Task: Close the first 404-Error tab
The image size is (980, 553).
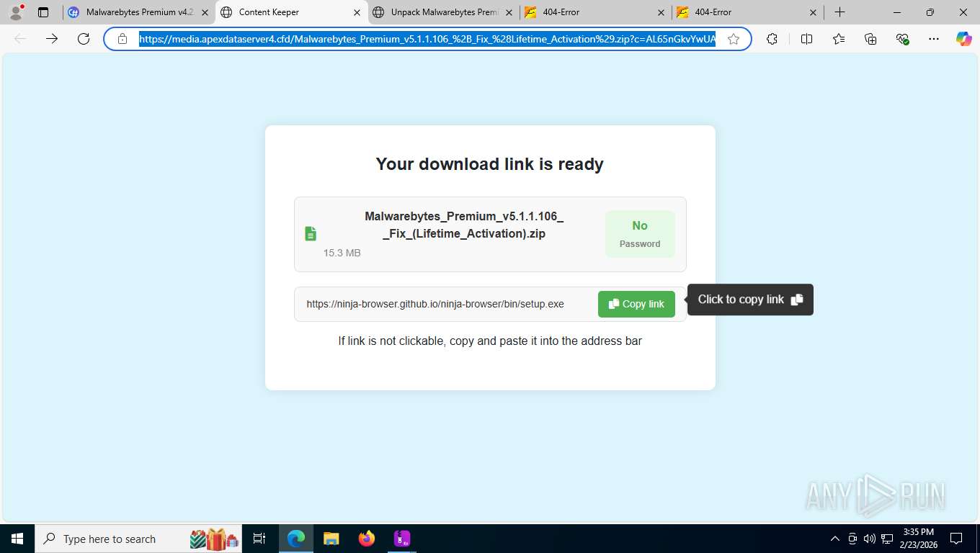Action: pyautogui.click(x=661, y=12)
